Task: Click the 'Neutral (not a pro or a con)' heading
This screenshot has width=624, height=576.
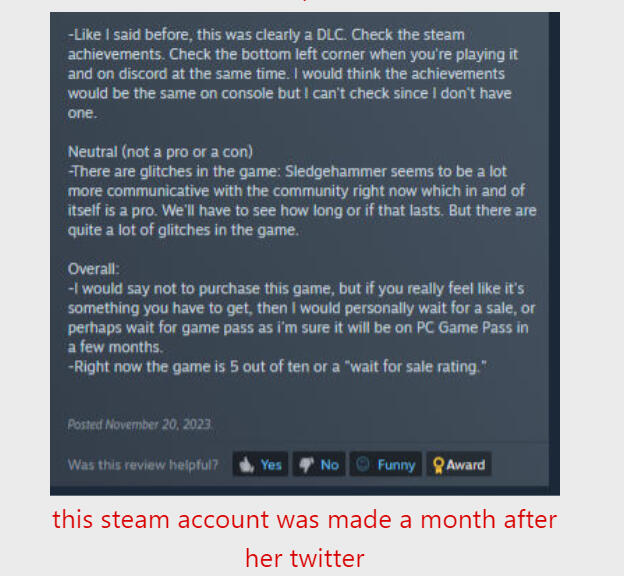Action: (160, 152)
